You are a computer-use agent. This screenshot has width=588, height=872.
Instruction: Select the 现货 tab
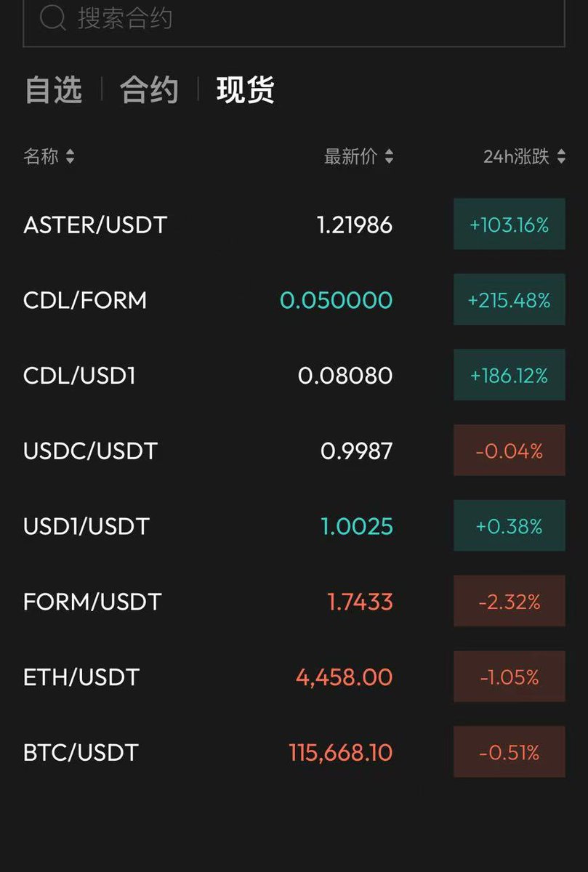[245, 91]
